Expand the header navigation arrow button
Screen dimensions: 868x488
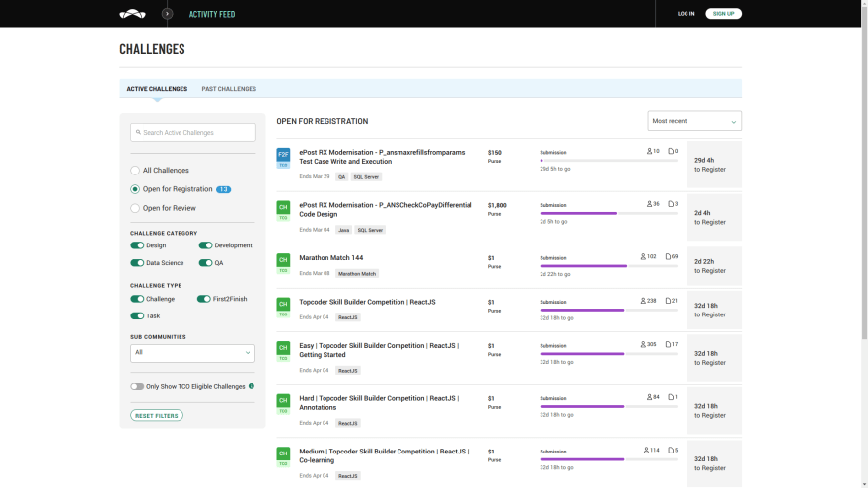coord(167,14)
